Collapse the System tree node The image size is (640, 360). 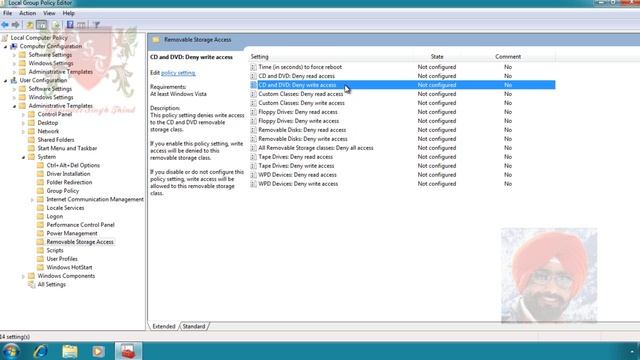click(x=23, y=157)
